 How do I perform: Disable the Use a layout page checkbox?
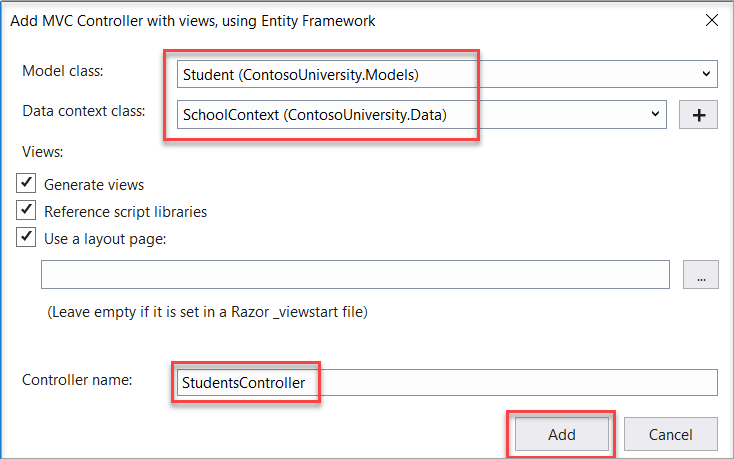pos(26,238)
